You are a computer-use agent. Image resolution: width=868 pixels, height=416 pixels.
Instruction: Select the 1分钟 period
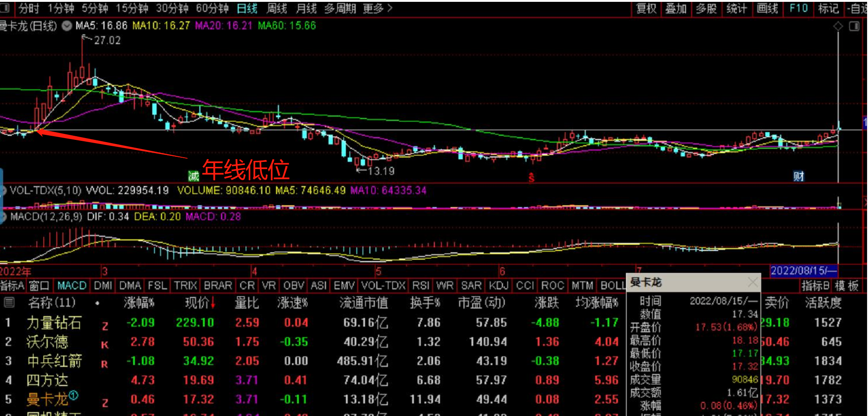[61, 8]
